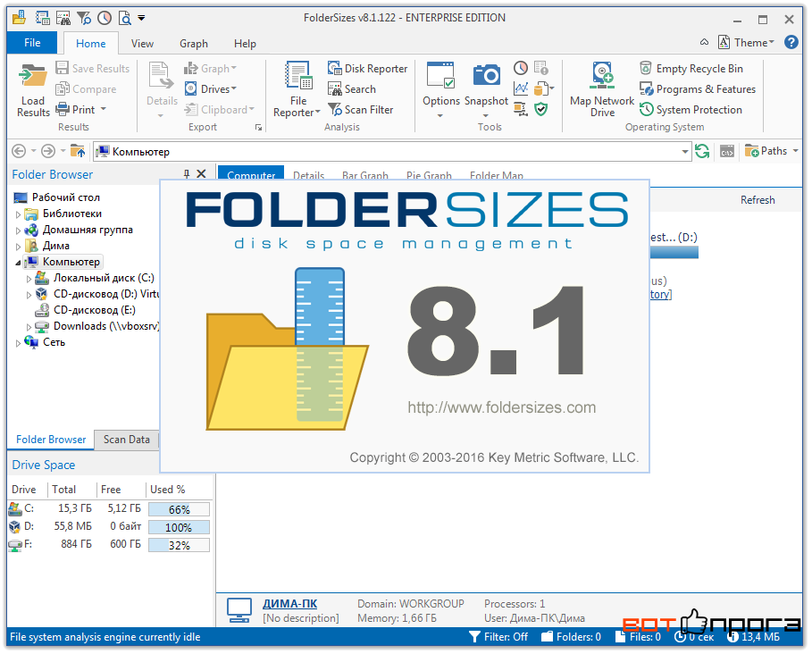
Task: Switch to the Scan Data tab
Action: (126, 439)
